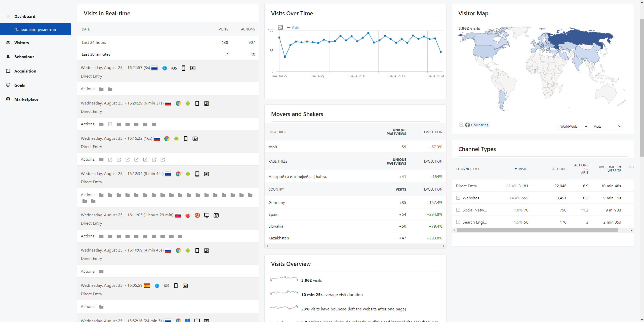Open the Acquisition menu section

click(x=25, y=71)
